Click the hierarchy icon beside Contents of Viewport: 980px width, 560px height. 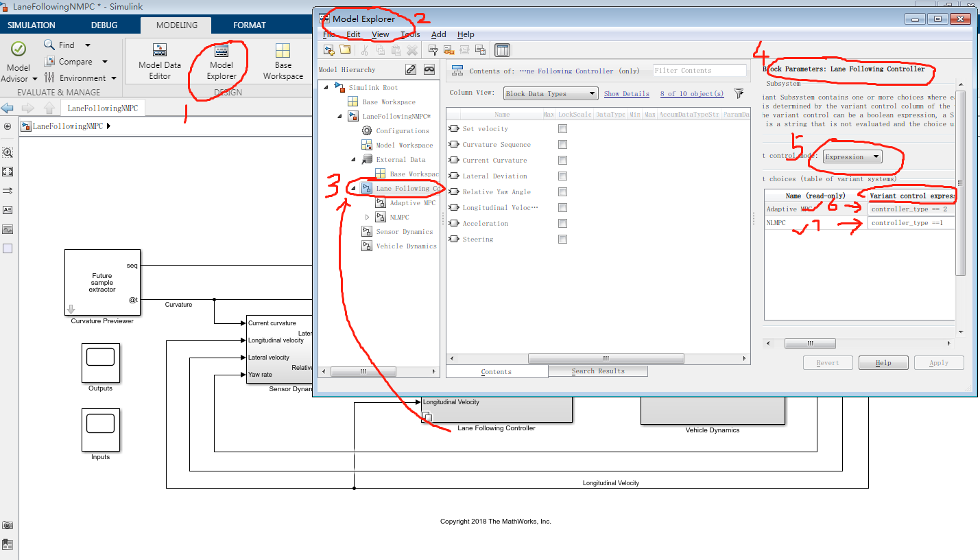[457, 70]
